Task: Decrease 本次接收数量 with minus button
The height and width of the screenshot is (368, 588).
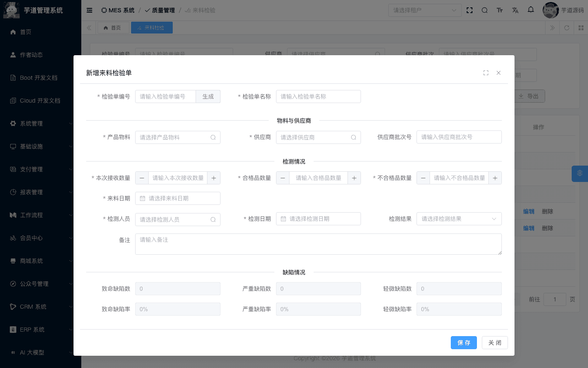Action: coord(142,178)
